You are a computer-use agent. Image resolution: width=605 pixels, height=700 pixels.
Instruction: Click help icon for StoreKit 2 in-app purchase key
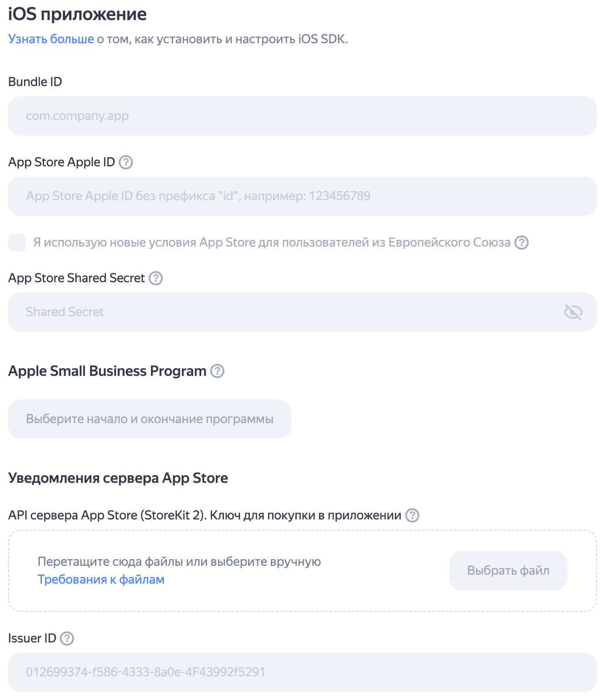[x=412, y=515]
